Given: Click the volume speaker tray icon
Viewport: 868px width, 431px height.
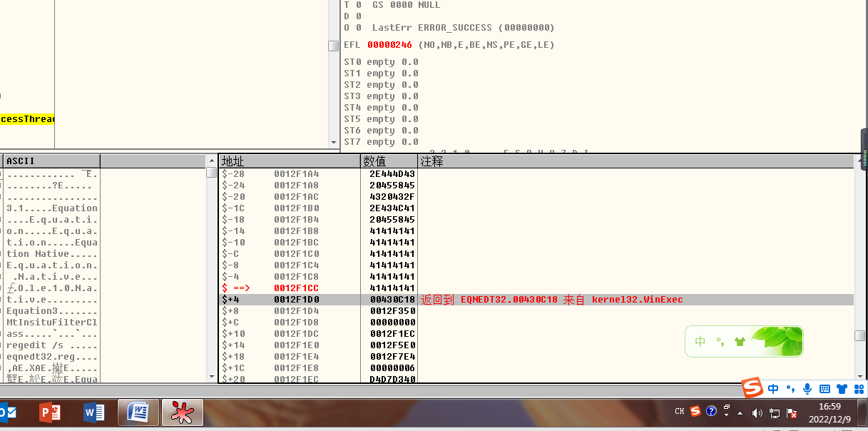Looking at the screenshot, I should point(757,412).
